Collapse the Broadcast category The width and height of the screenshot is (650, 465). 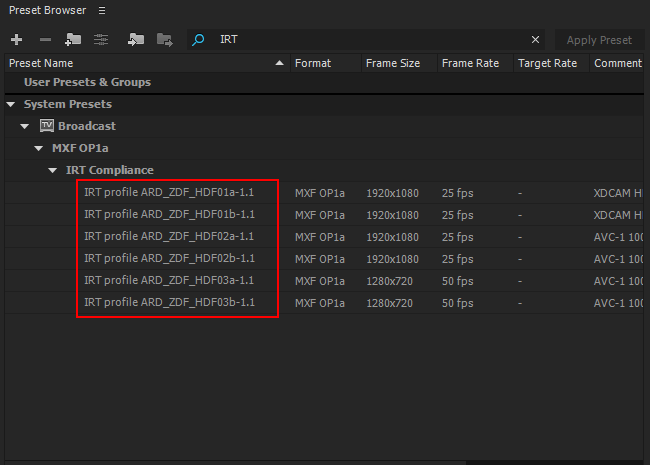(25, 126)
